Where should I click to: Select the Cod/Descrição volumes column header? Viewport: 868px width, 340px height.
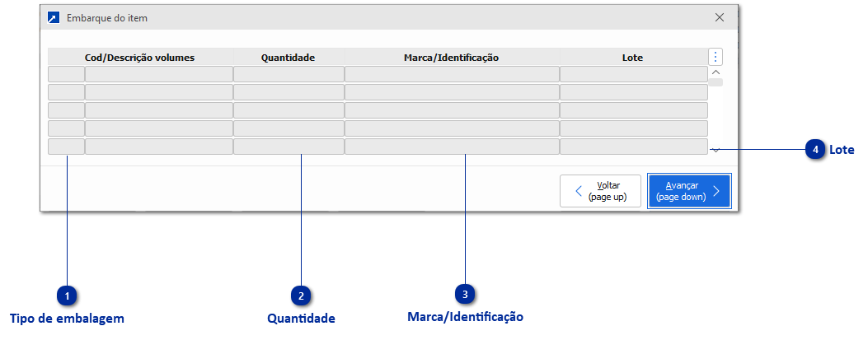coord(140,57)
